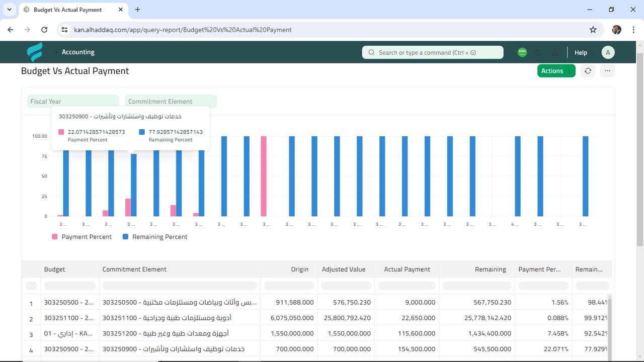Focus the search or command bar
The width and height of the screenshot is (644, 362).
(x=433, y=52)
